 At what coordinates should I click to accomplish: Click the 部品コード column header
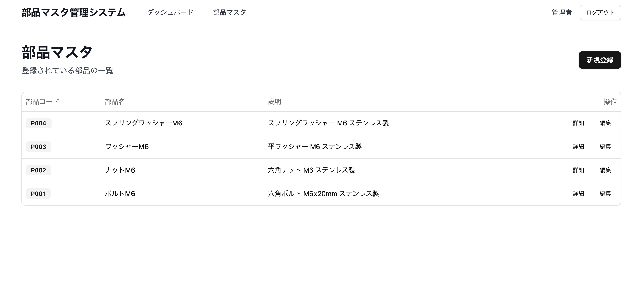point(42,101)
